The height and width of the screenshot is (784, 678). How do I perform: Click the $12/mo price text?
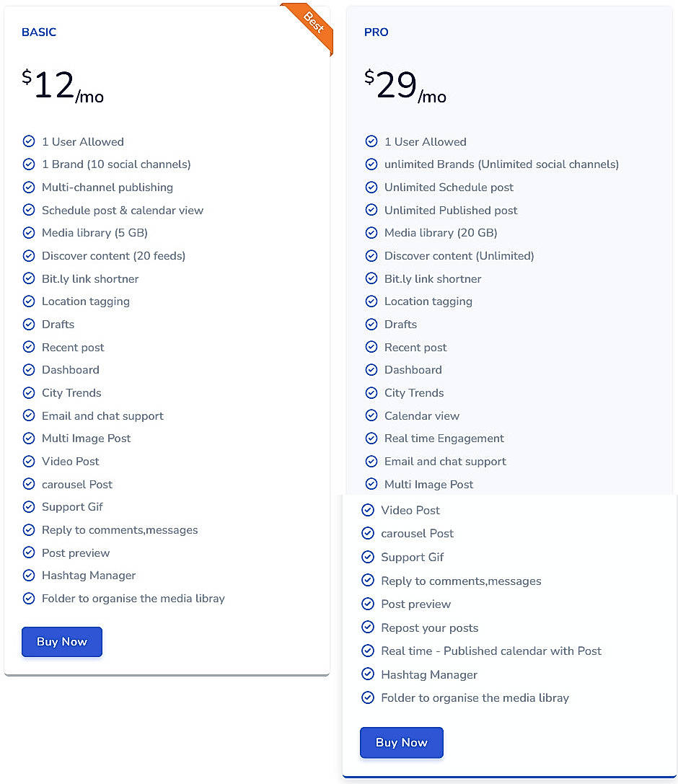(x=63, y=87)
